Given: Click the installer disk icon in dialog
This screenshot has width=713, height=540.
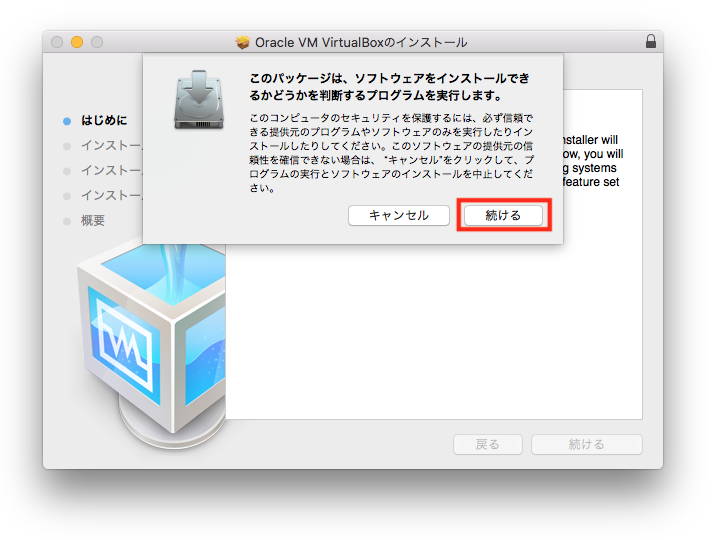Looking at the screenshot, I should (199, 100).
